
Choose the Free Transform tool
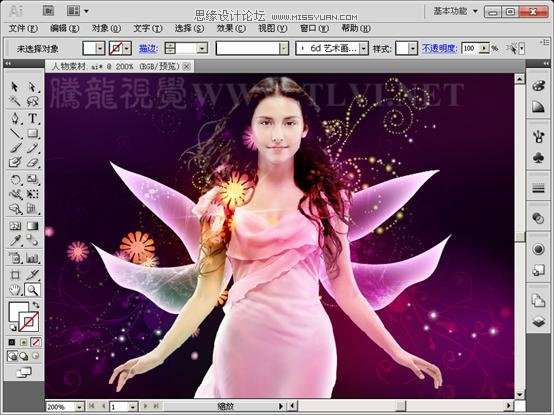pos(32,194)
